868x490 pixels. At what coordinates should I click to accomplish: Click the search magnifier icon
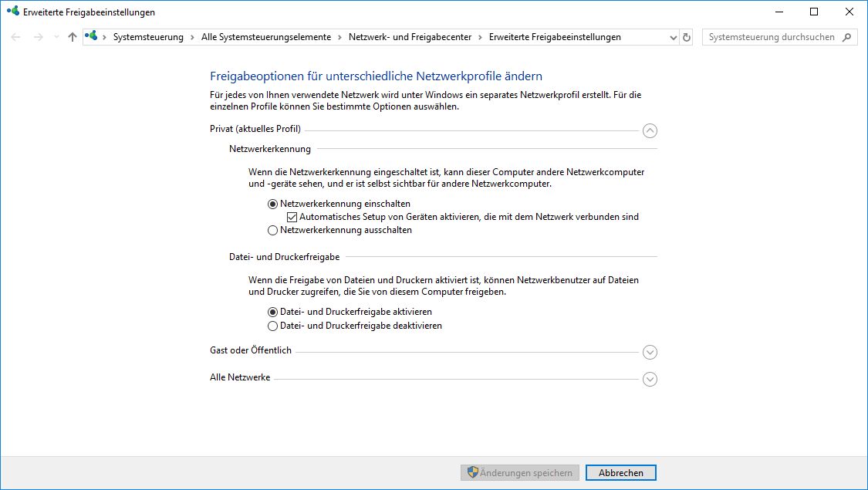pos(847,36)
